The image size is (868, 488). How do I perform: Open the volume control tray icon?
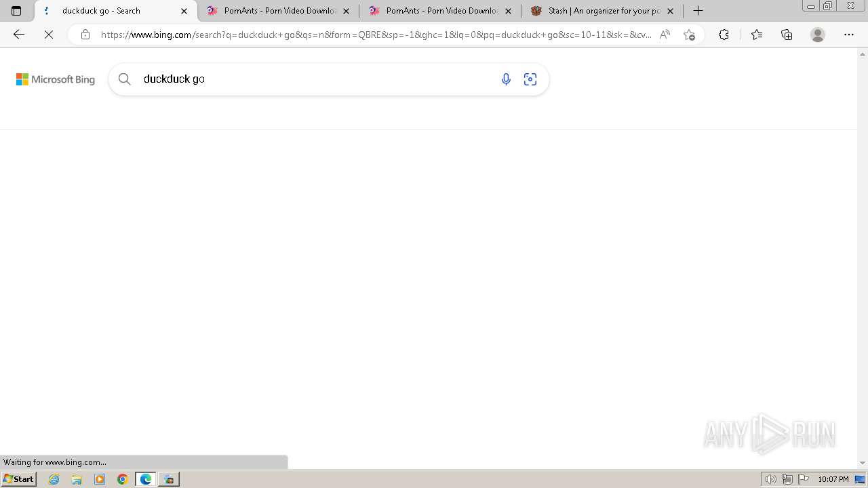[770, 479]
